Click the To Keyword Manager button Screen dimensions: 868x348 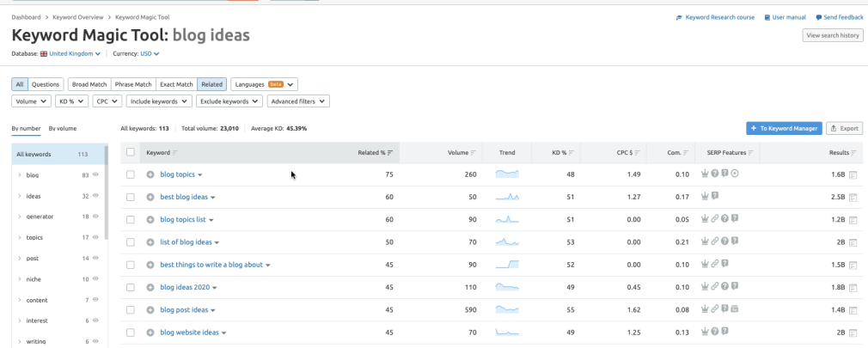784,128
